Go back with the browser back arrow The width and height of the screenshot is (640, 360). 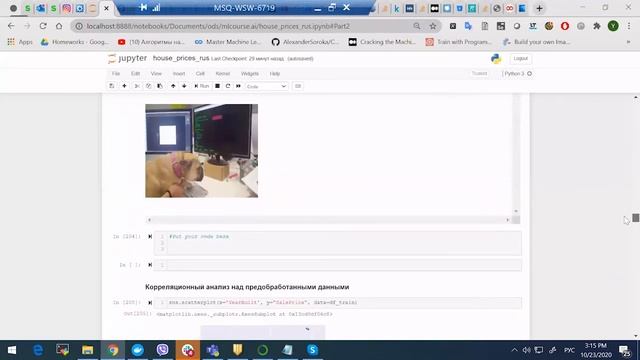[x=11, y=26]
